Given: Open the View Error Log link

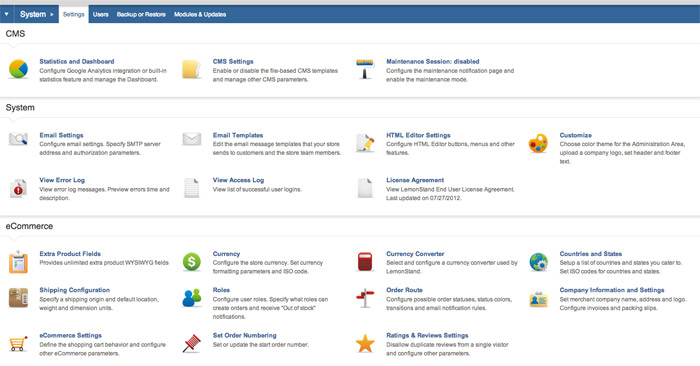Looking at the screenshot, I should coord(62,180).
